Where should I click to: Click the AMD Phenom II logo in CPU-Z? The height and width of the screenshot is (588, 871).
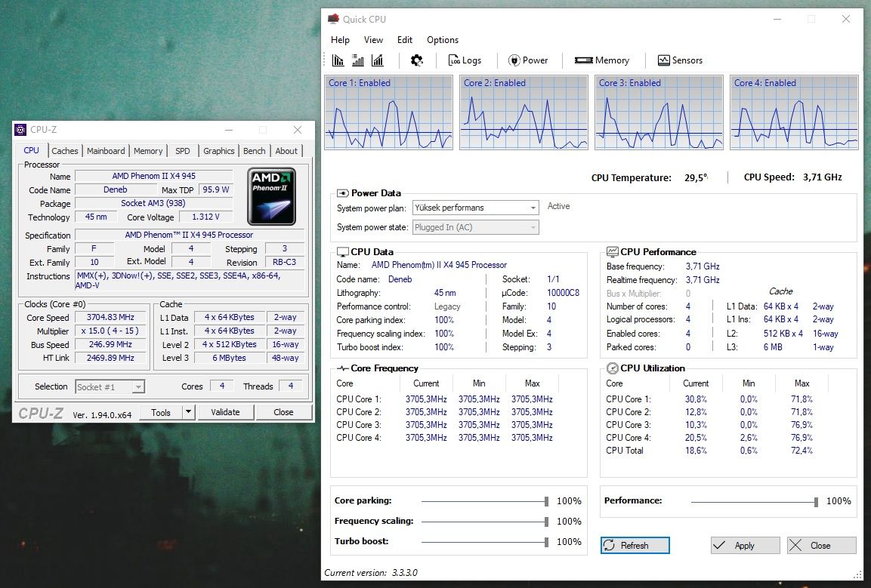pos(272,196)
